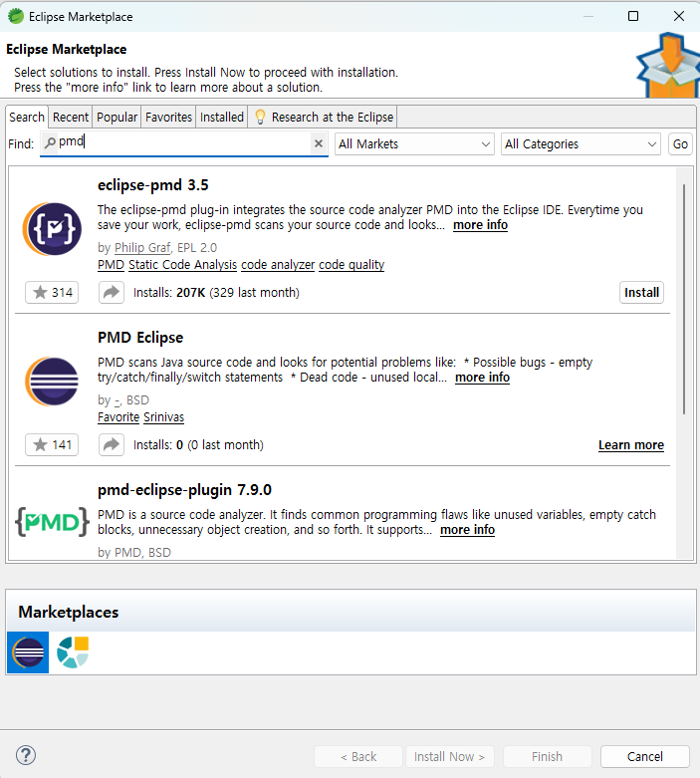
Task: Click in the Find search field
Action: click(183, 143)
